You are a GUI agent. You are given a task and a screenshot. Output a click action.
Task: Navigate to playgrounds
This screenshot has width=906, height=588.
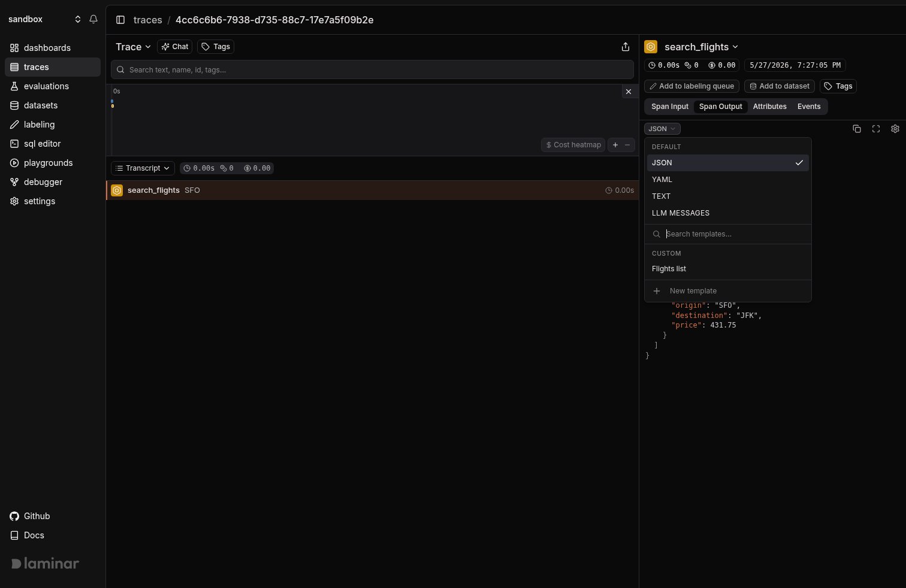pos(53,163)
